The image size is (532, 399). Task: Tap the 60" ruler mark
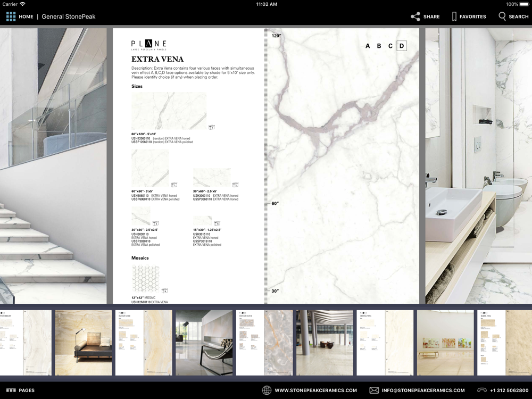(275, 203)
